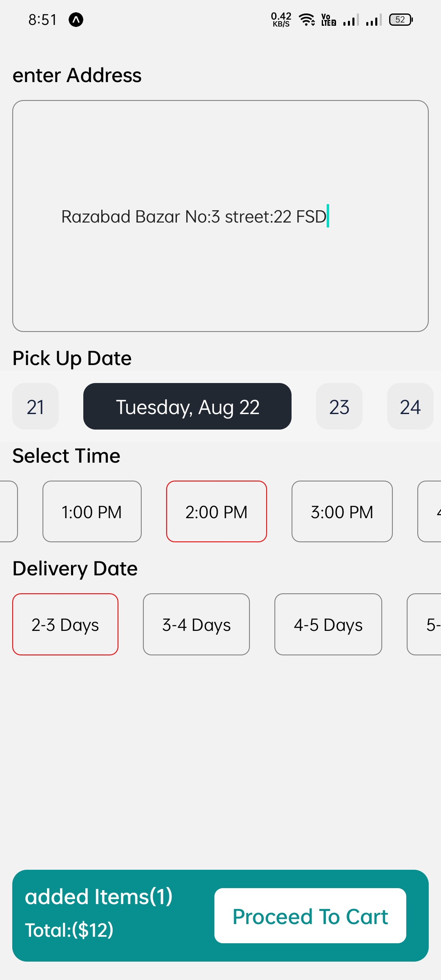The height and width of the screenshot is (980, 441).
Task: Choose the 3:00 PM time slot
Action: tap(342, 512)
